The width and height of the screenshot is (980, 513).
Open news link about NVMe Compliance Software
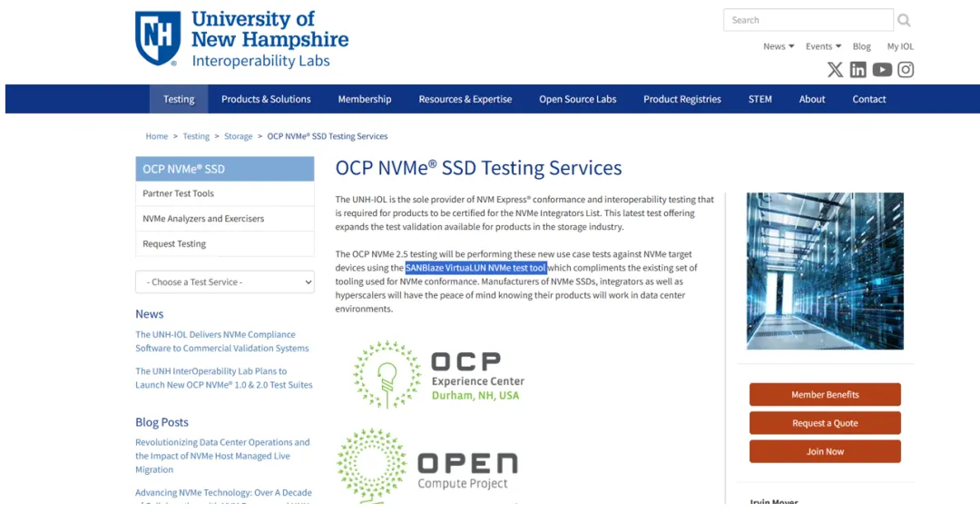pyautogui.click(x=222, y=341)
